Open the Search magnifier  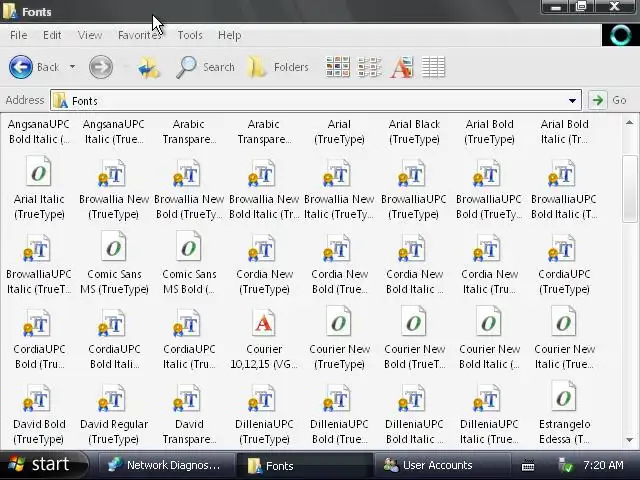click(186, 67)
